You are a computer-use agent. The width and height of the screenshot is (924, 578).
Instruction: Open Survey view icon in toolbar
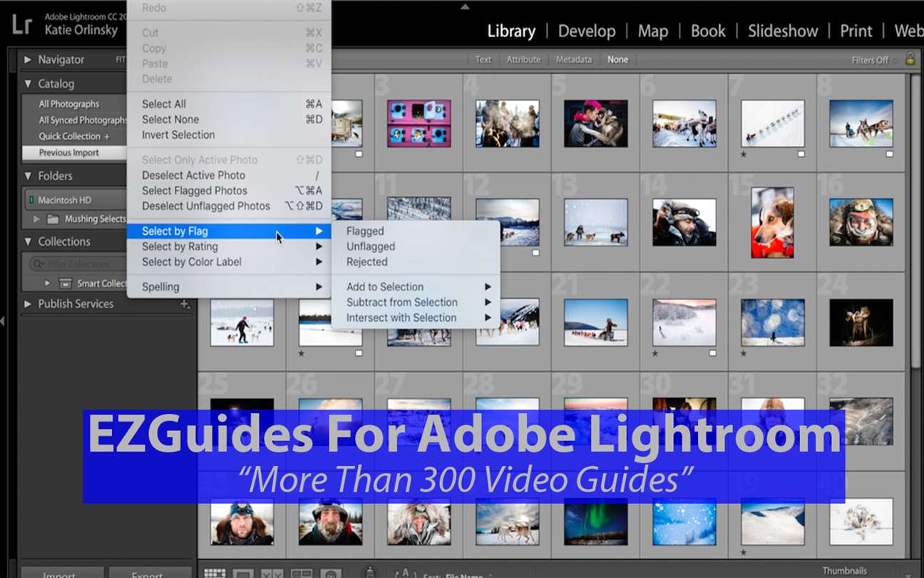pyautogui.click(x=302, y=573)
